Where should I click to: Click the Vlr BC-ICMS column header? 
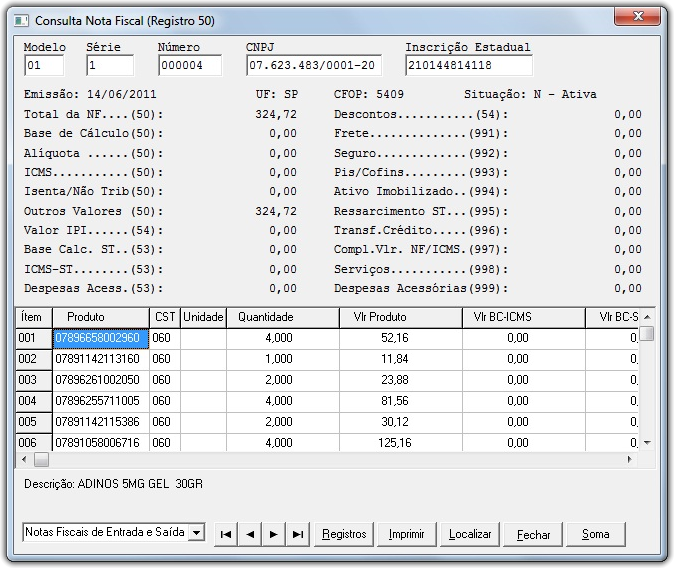pos(524,317)
